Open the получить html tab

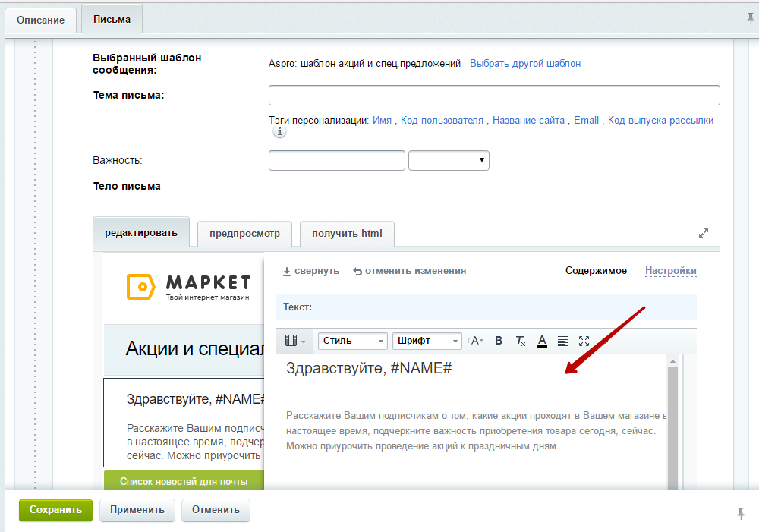pyautogui.click(x=347, y=234)
